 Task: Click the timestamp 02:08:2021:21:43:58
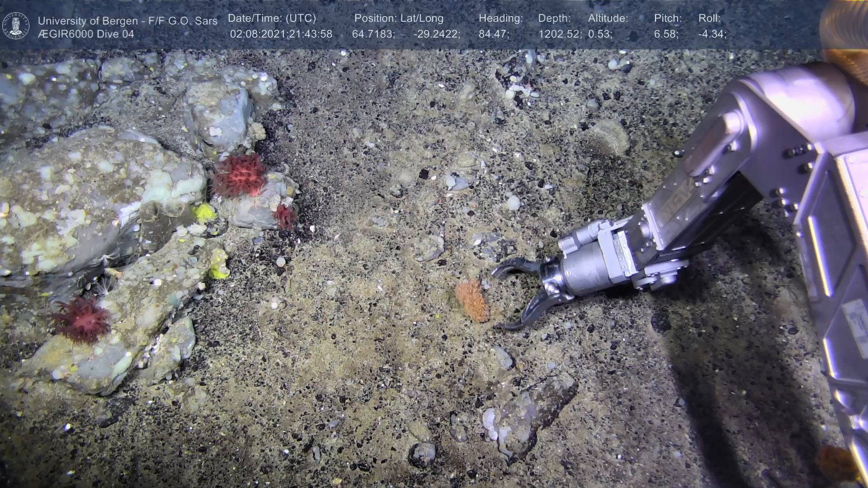point(281,34)
